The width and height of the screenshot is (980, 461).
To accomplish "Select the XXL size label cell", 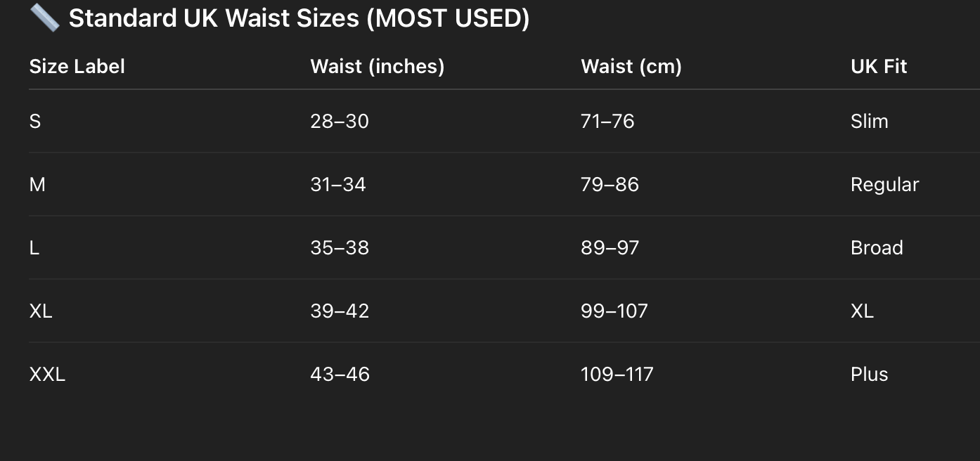I will pyautogui.click(x=47, y=375).
